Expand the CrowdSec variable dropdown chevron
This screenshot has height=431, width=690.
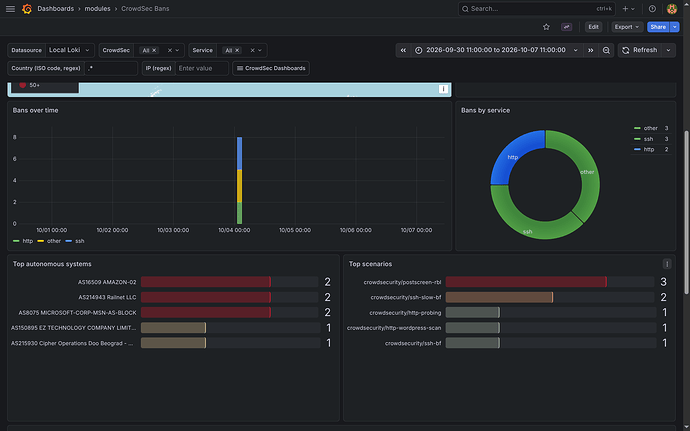177,50
